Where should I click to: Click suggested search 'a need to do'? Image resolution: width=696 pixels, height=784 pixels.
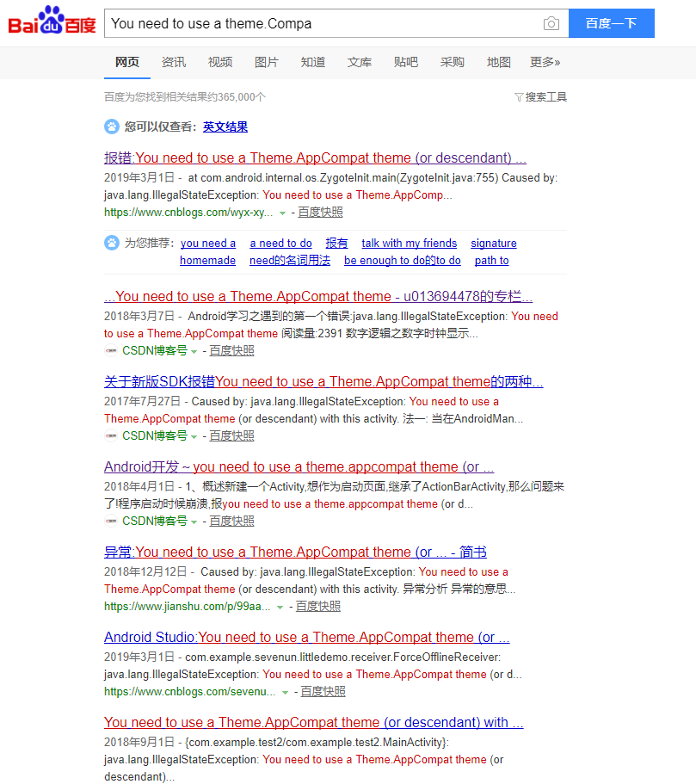(281, 244)
